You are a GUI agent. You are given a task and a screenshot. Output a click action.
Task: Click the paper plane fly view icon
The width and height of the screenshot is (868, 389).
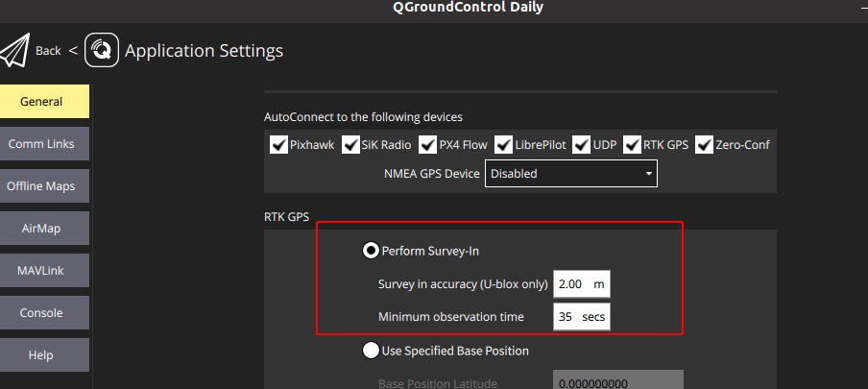tap(14, 50)
